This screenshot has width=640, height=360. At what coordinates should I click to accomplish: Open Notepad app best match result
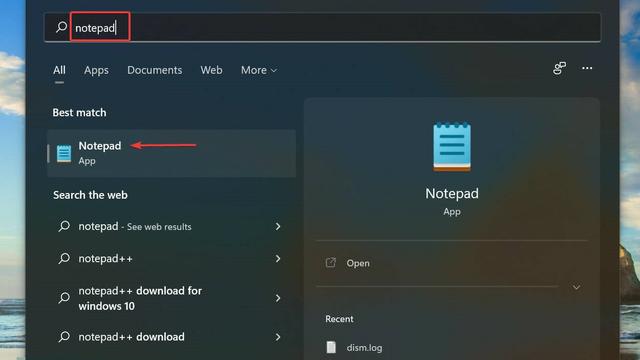[x=171, y=153]
